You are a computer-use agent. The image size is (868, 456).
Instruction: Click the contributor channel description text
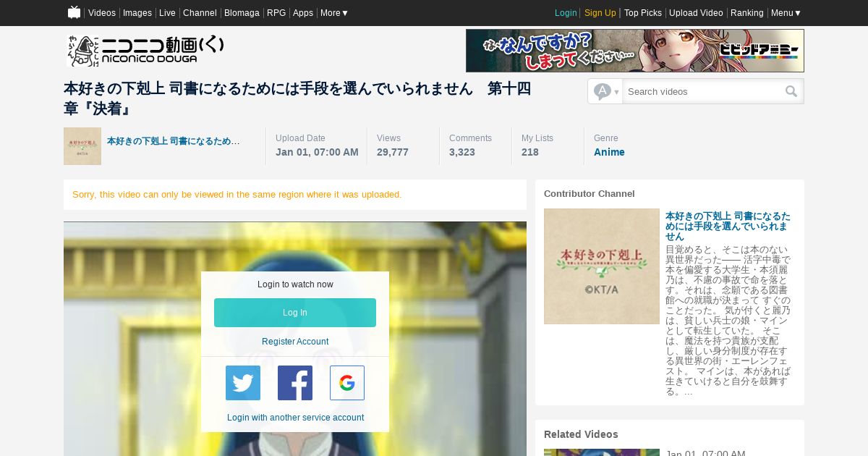[x=728, y=320]
